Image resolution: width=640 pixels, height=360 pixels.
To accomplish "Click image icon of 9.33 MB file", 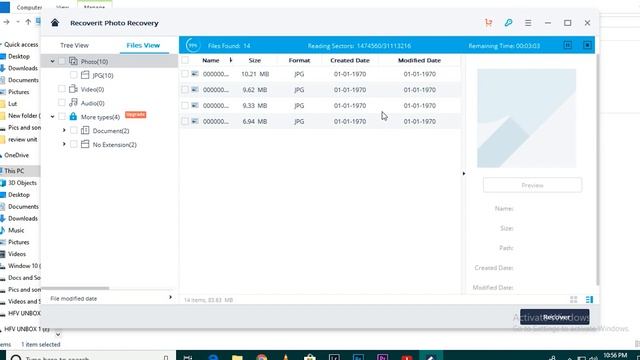I will click(x=195, y=105).
